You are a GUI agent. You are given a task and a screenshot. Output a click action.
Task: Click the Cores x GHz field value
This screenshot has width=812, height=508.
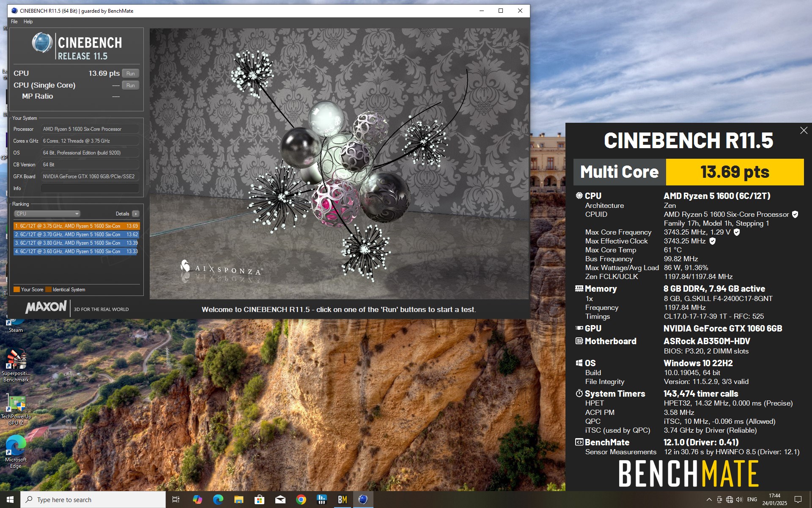[x=90, y=141]
